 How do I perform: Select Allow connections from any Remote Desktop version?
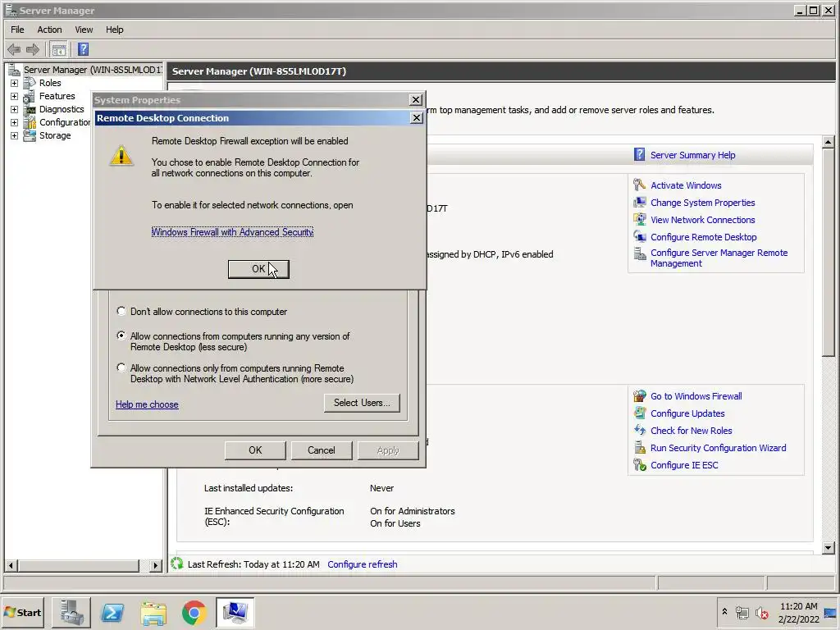(x=121, y=336)
